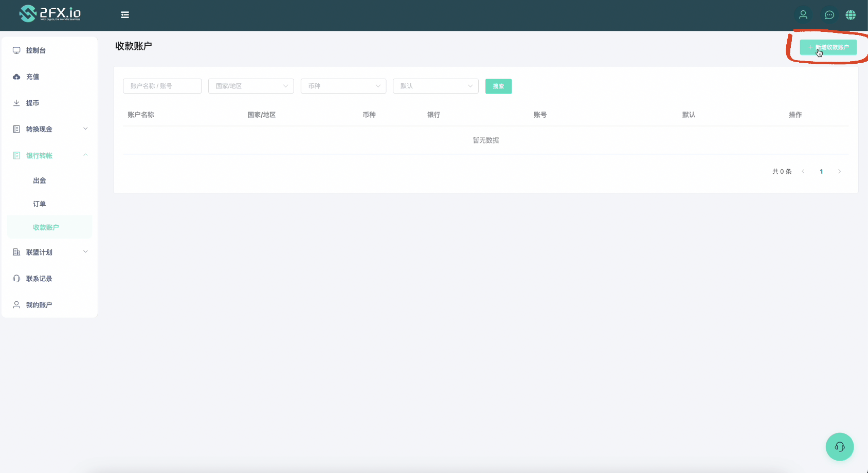868x473 pixels.
Task: Open the user profile icon in header
Action: point(803,15)
